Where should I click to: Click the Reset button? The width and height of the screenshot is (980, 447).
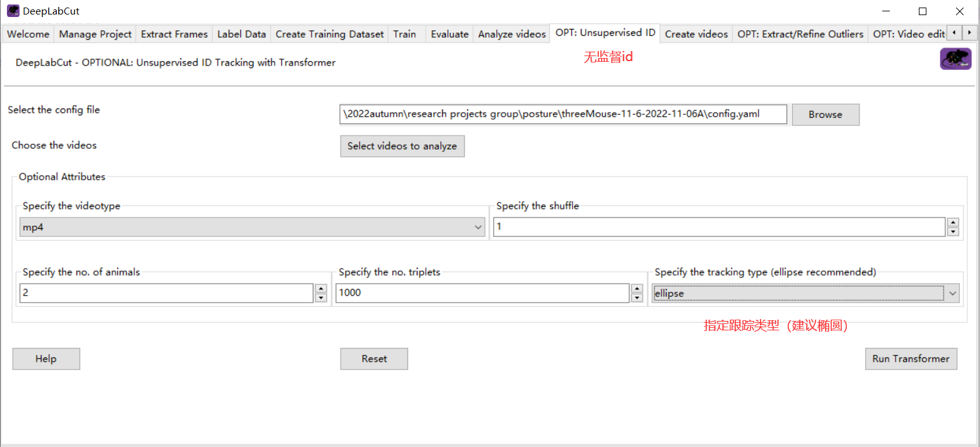[x=374, y=359]
